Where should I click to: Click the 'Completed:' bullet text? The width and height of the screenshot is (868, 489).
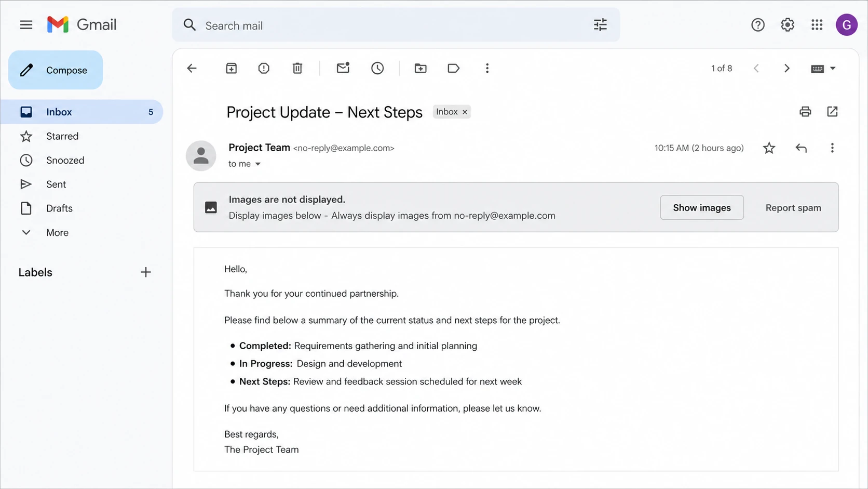tap(265, 346)
